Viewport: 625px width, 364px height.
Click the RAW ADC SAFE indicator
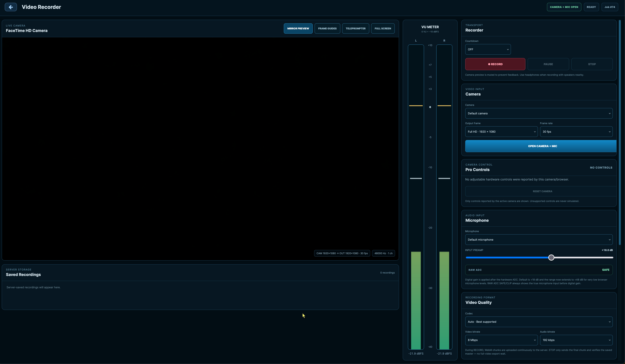[x=539, y=270]
